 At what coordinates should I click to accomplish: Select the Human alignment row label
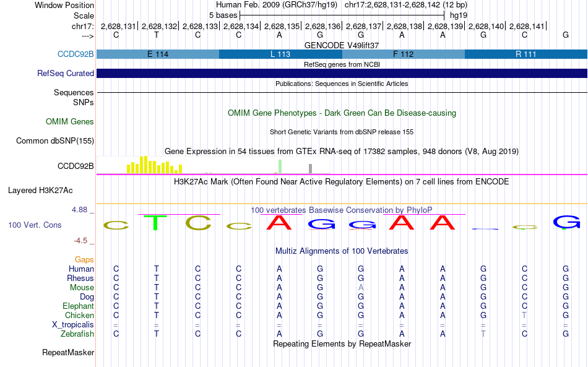[x=81, y=269]
